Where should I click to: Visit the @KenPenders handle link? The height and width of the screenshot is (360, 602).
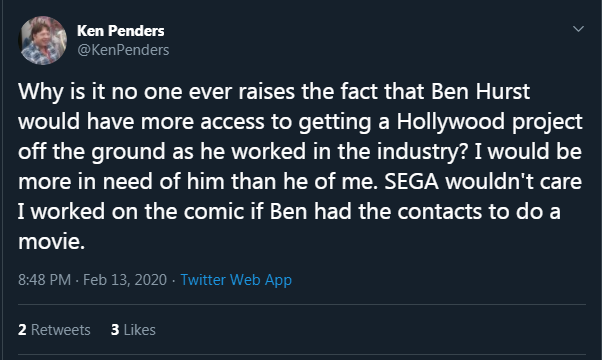(123, 50)
